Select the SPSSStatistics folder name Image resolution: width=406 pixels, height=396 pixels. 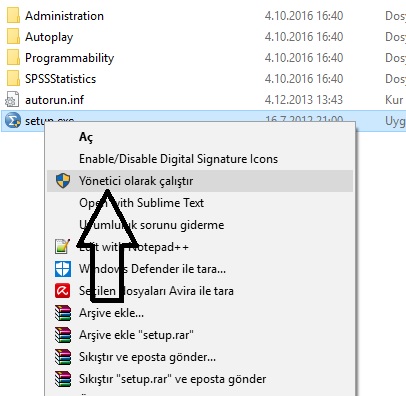(x=60, y=79)
